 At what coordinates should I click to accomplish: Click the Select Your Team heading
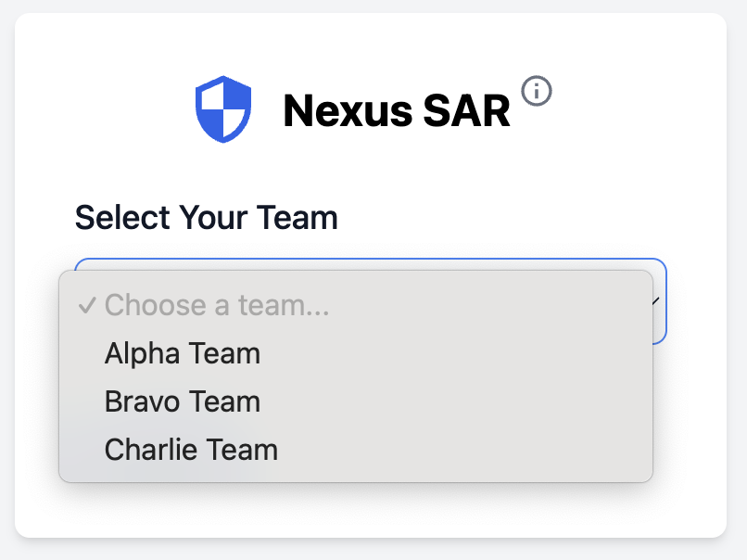click(x=207, y=217)
